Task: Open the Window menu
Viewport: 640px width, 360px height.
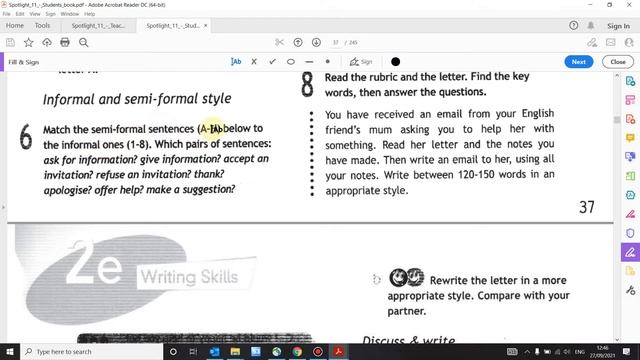Action: click(x=70, y=14)
